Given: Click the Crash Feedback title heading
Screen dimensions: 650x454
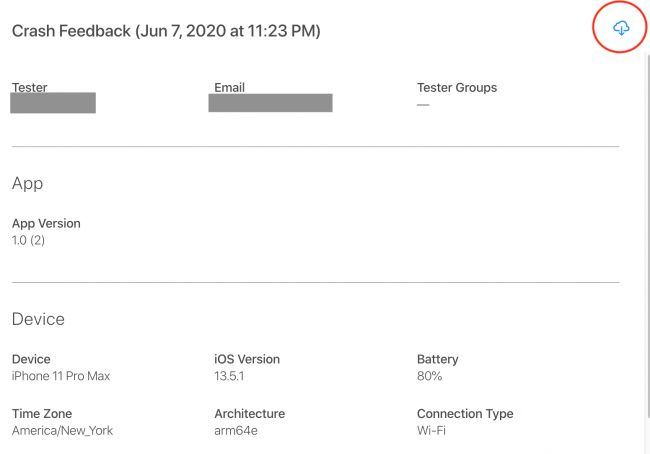Looking at the screenshot, I should [166, 31].
